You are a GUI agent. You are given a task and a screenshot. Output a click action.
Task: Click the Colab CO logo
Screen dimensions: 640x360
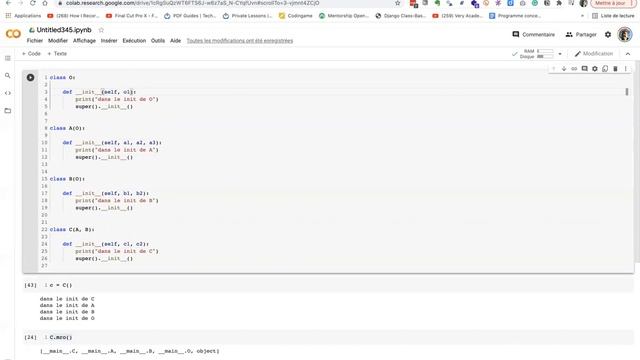click(13, 34)
